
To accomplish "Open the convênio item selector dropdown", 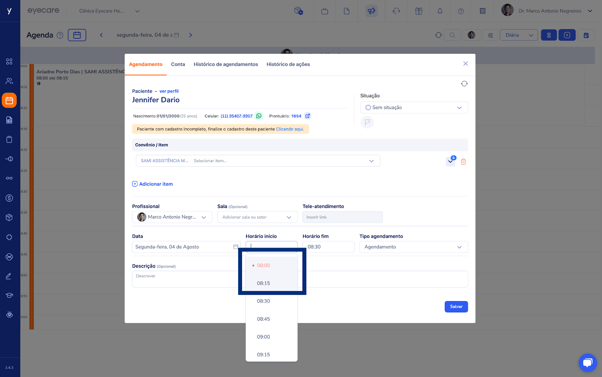I will click(258, 161).
